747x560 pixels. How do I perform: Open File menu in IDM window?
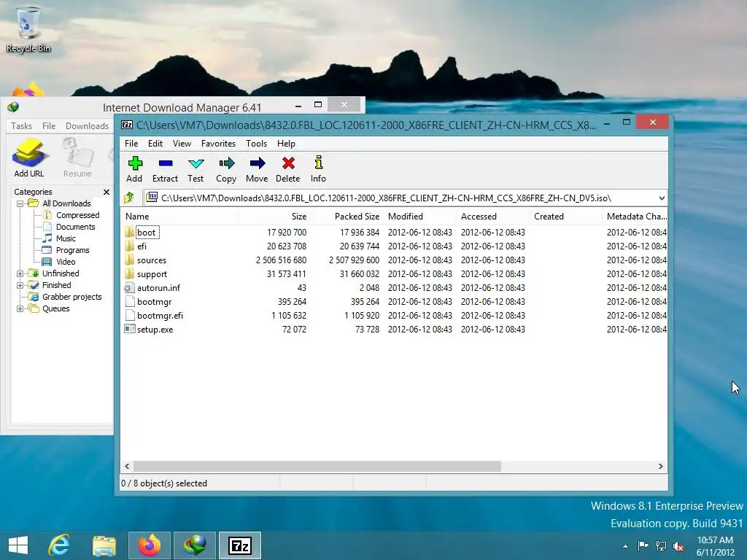click(x=49, y=125)
